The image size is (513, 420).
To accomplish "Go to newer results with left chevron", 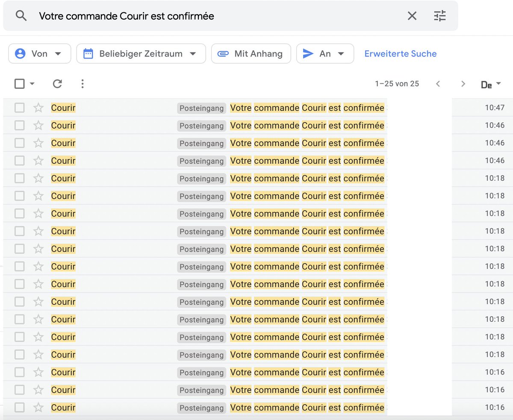I will point(438,84).
